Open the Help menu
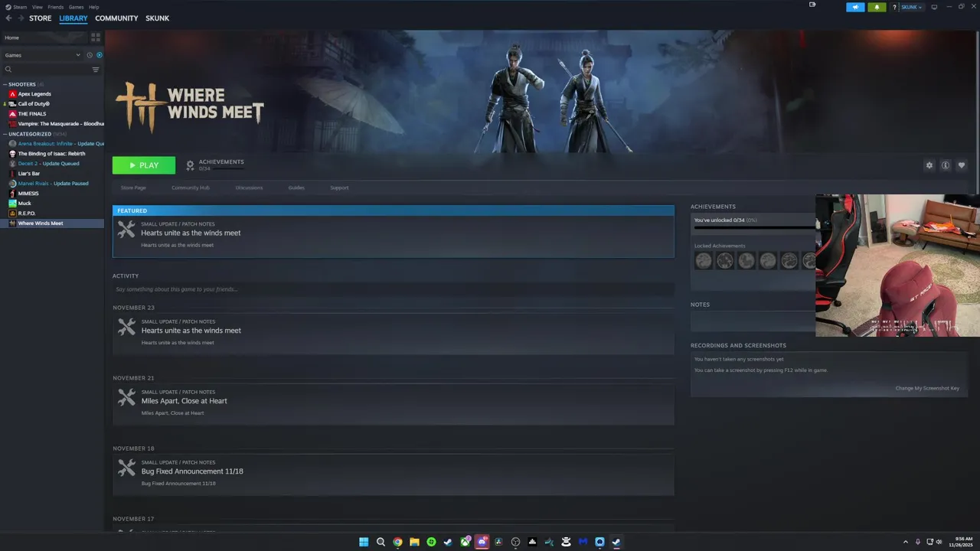This screenshot has height=551, width=980. pos(94,7)
